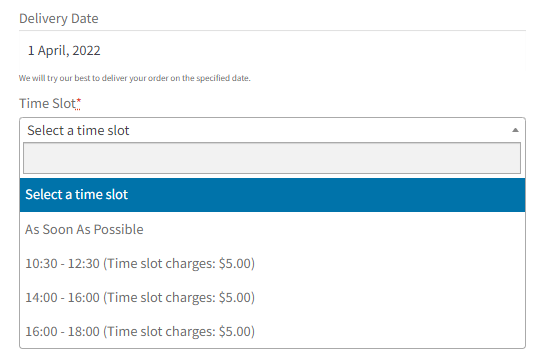This screenshot has height=364, width=554.
Task: Click the $5.00 charge text on the 14:00 slot
Action: (x=235, y=297)
